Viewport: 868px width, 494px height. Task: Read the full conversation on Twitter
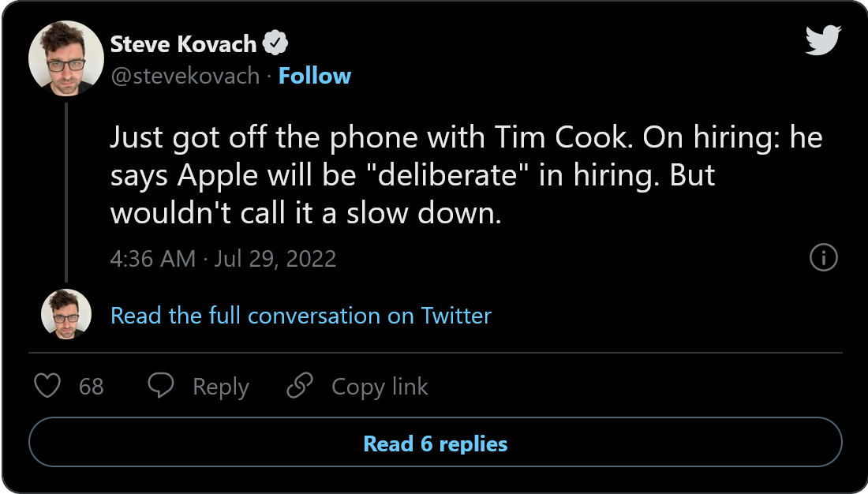[x=301, y=316]
